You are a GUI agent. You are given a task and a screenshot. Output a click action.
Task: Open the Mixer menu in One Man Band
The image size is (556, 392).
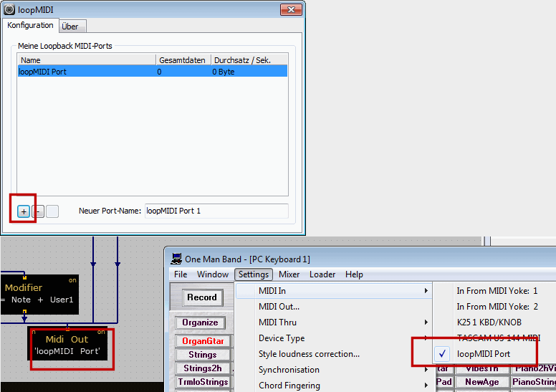[x=289, y=274]
